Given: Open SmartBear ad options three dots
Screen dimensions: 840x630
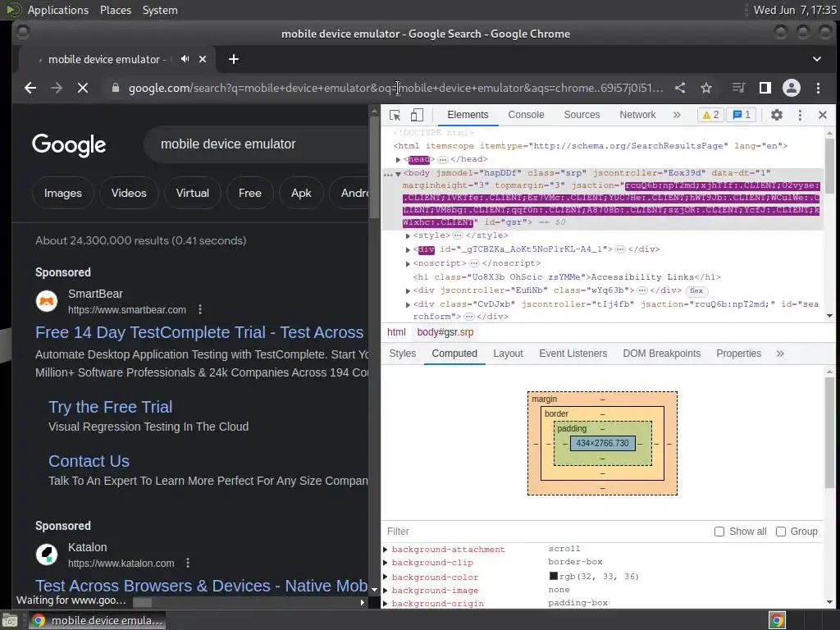Looking at the screenshot, I should tap(200, 309).
